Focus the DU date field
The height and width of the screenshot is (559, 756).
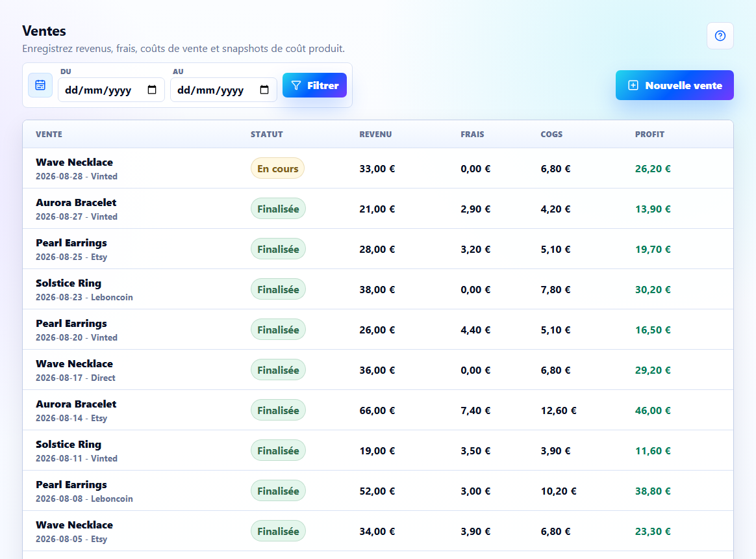tap(111, 90)
